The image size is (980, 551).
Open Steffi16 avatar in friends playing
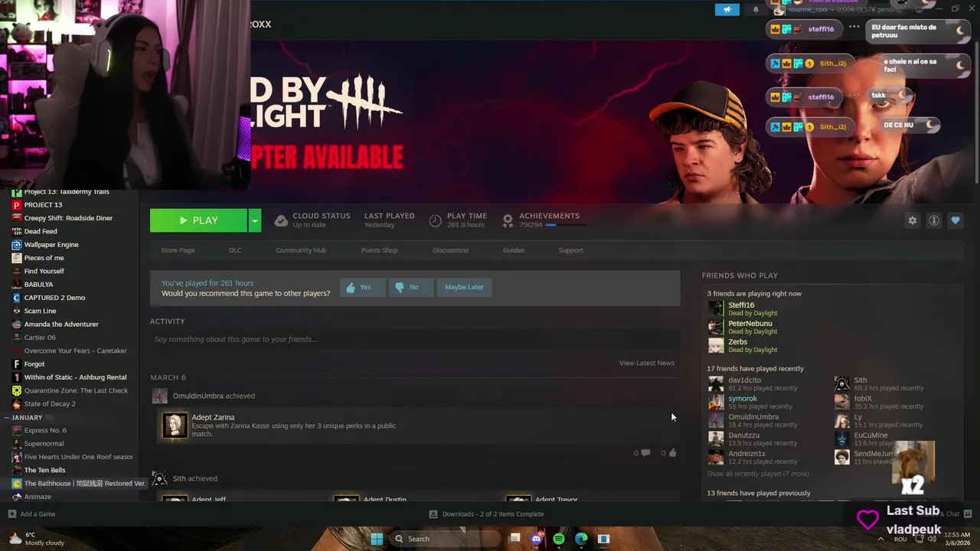coord(715,309)
